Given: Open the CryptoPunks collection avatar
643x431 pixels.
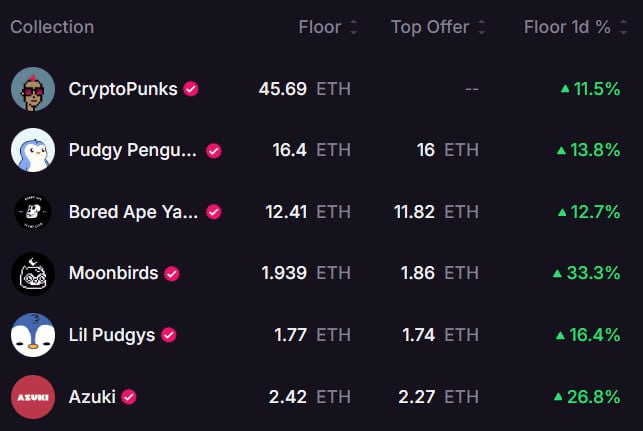Looking at the screenshot, I should point(33,89).
